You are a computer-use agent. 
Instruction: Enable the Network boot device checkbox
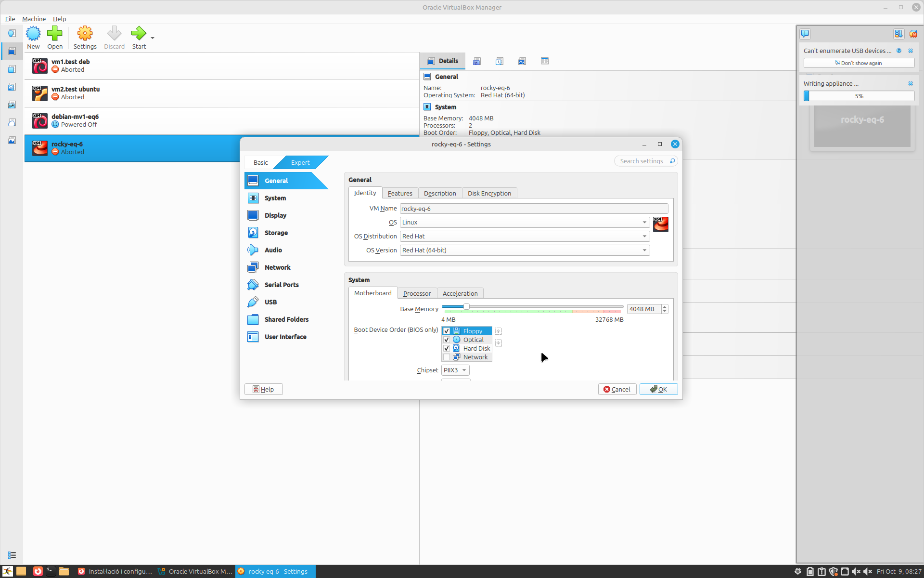click(x=447, y=357)
